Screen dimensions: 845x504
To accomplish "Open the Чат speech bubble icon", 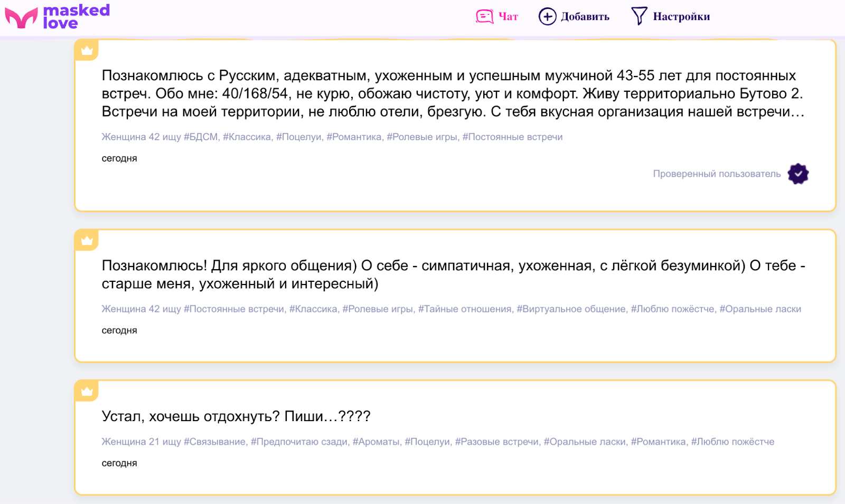I will click(484, 16).
